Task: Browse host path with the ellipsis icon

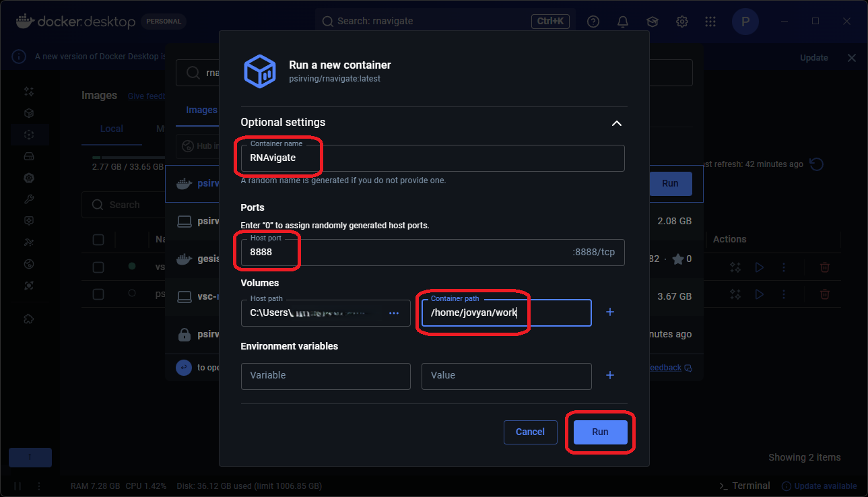Action: [395, 313]
